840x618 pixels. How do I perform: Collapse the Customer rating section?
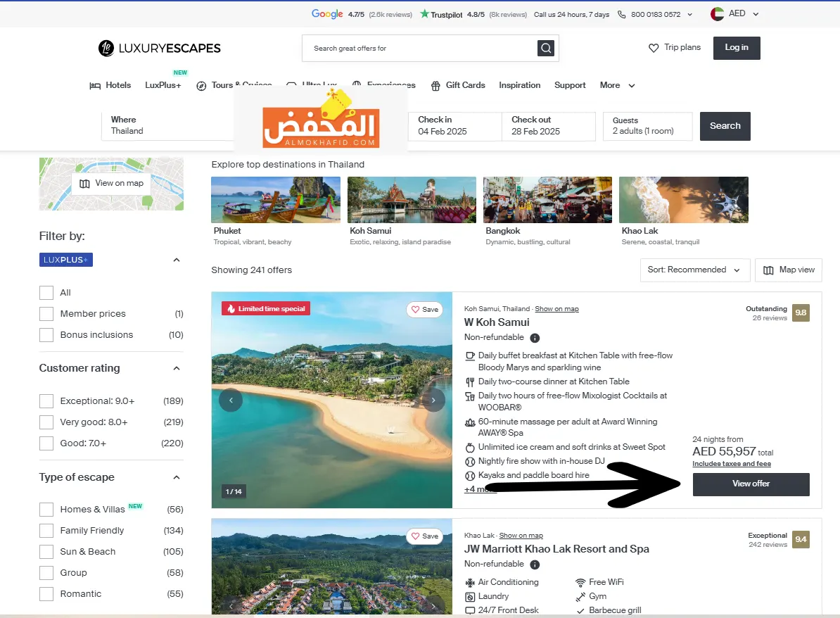177,368
